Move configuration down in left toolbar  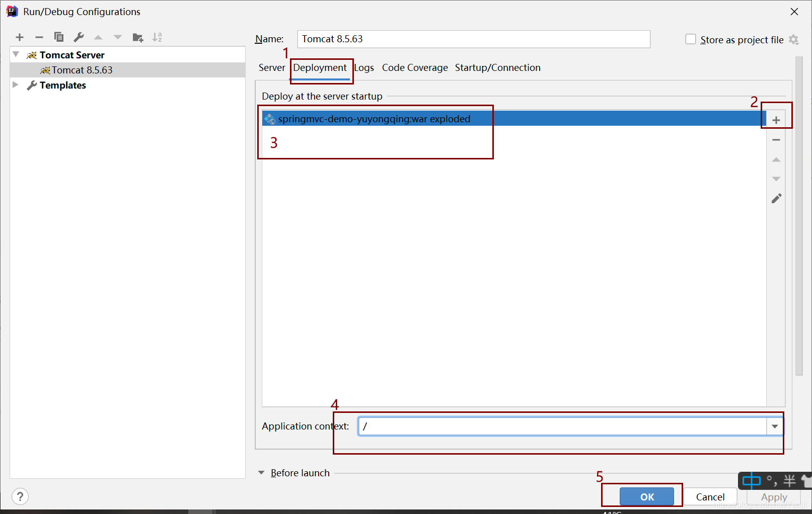click(118, 37)
